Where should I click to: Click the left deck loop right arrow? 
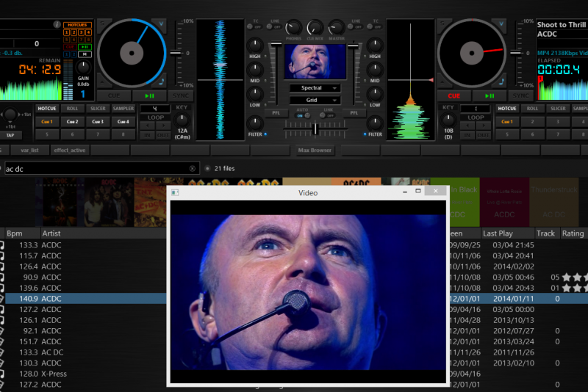[x=163, y=126]
